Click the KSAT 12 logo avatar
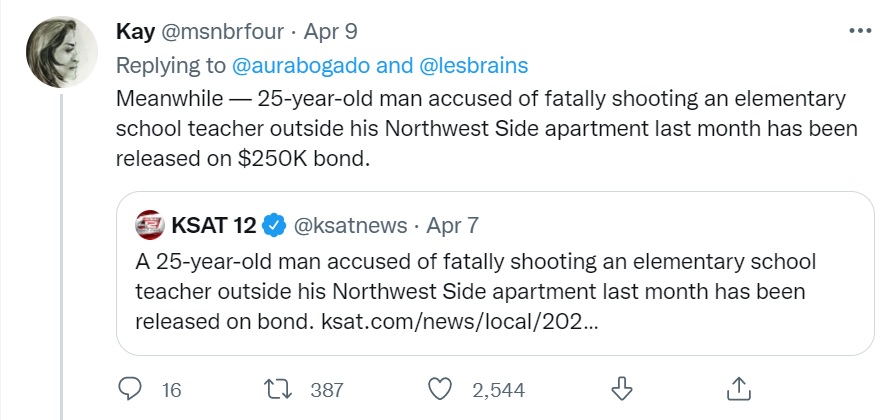Screen dimensions: 889x420 click(150, 226)
